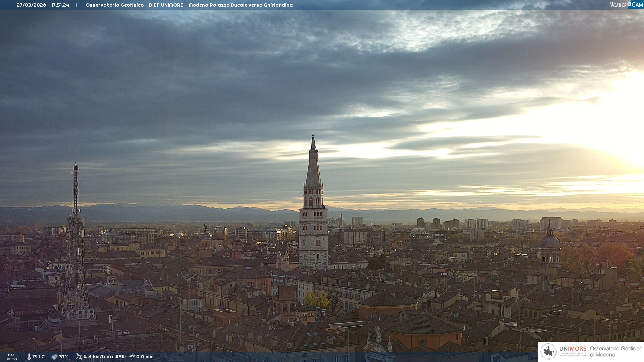Click the DATI METEO label
Viewport: 644px width, 362px height.
coord(12,357)
